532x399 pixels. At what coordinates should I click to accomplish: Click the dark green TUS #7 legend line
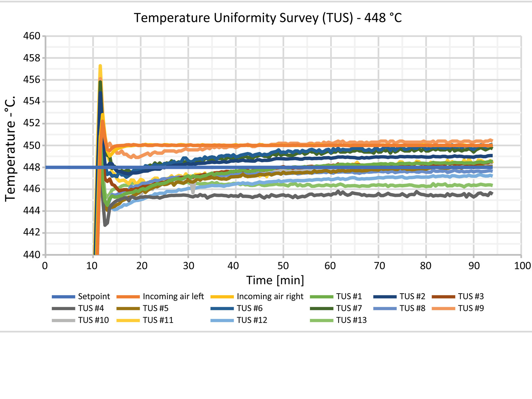(x=322, y=309)
